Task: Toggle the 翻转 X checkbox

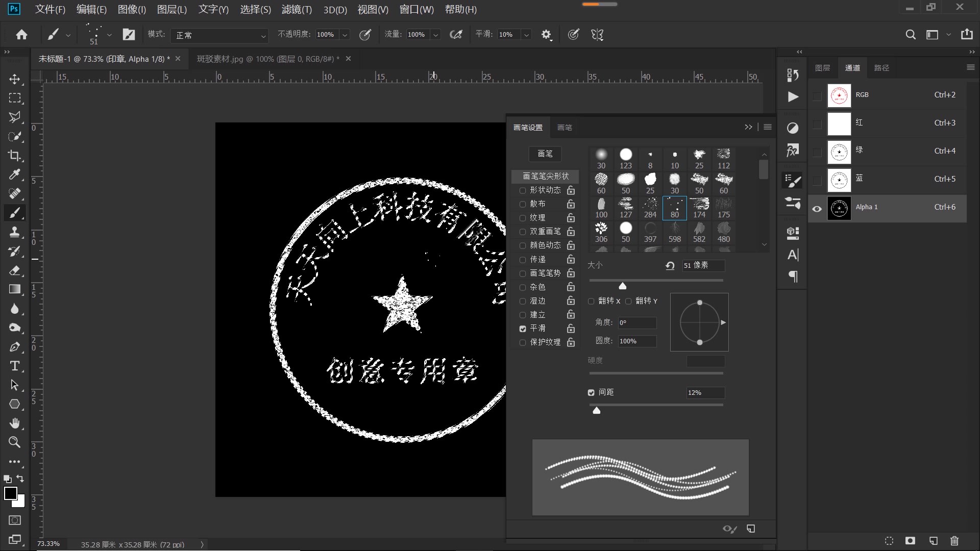Action: [591, 301]
